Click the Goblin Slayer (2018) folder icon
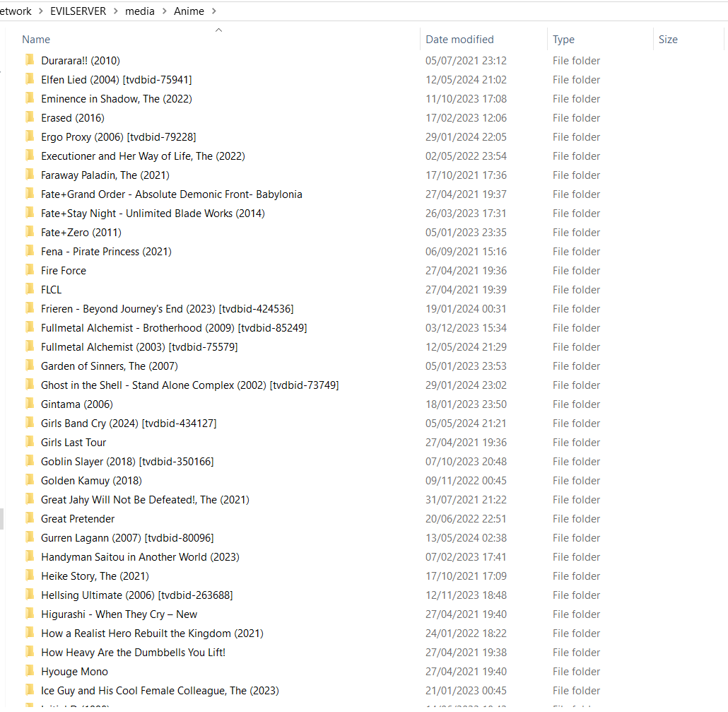The width and height of the screenshot is (728, 712). point(30,460)
